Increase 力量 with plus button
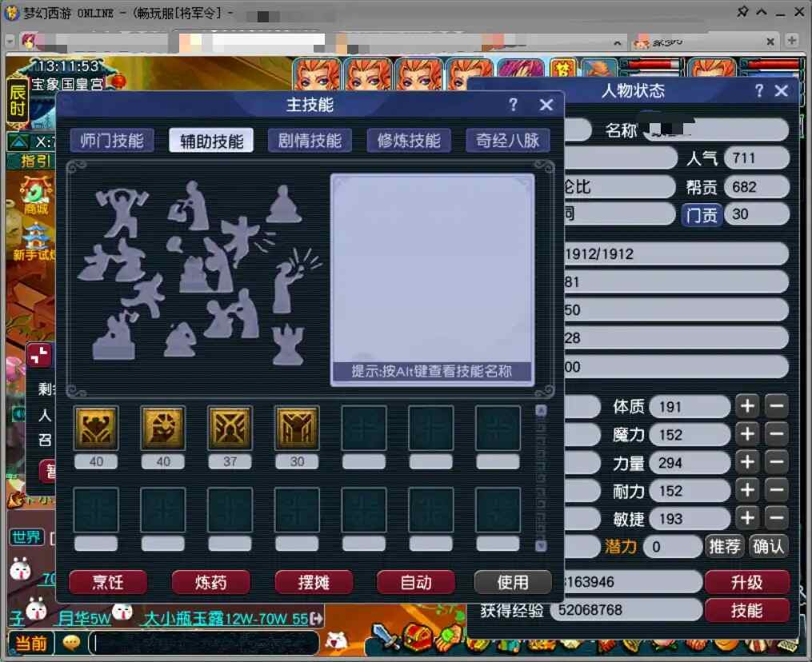The width and height of the screenshot is (812, 662). click(x=747, y=462)
